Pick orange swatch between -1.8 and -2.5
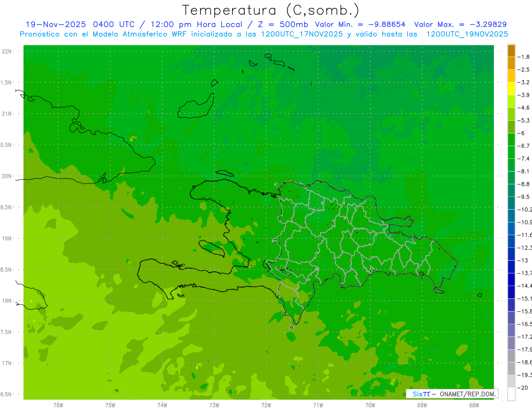532x411 pixels. 511,63
